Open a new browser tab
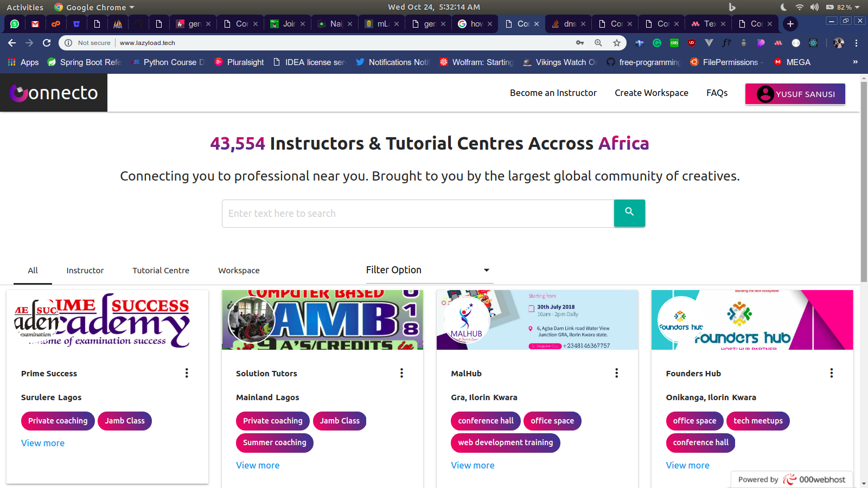Screen dimensions: 868x488 pos(790,24)
